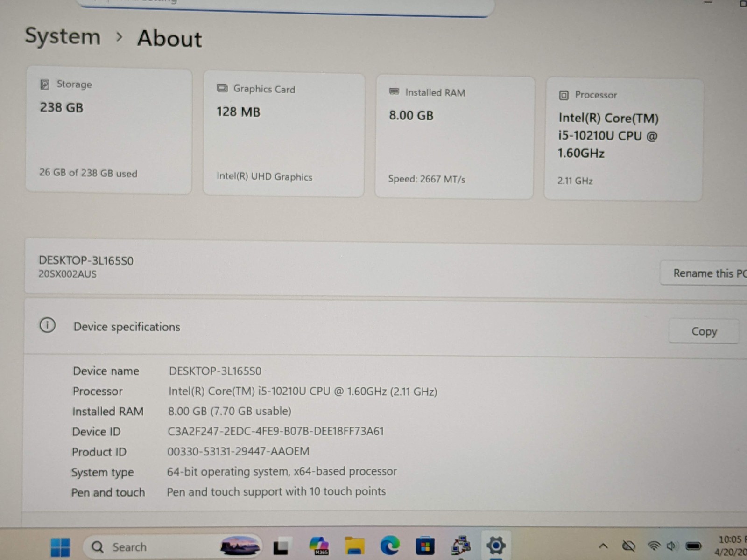Go back to System breadcrumb

click(x=63, y=36)
